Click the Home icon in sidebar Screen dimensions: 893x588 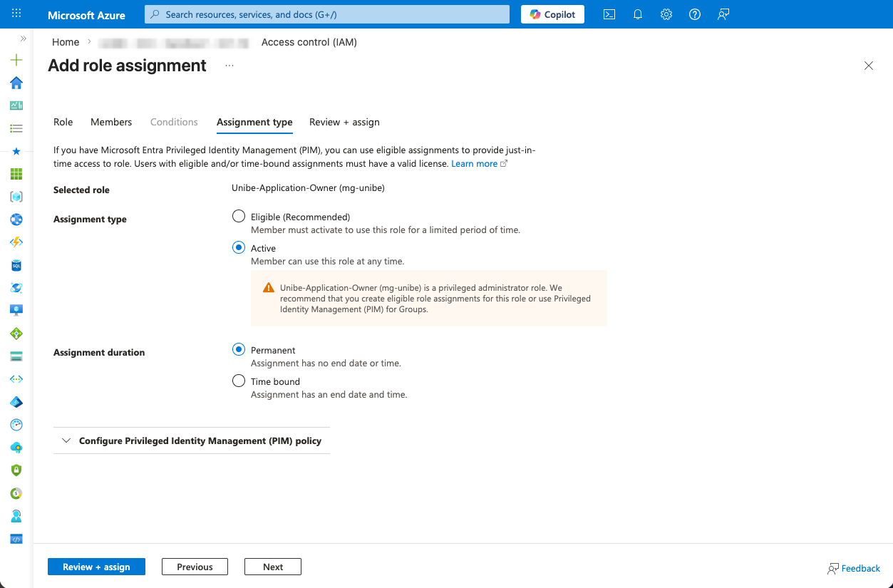(x=16, y=83)
